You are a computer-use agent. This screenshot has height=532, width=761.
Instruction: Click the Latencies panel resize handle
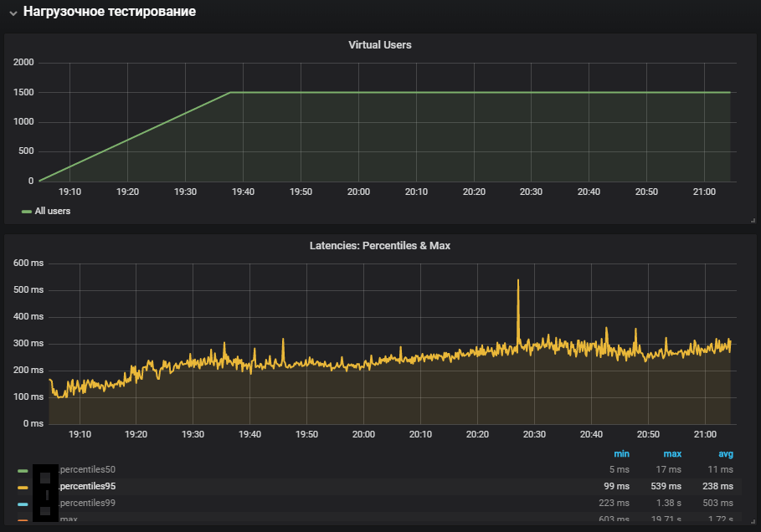tap(753, 522)
